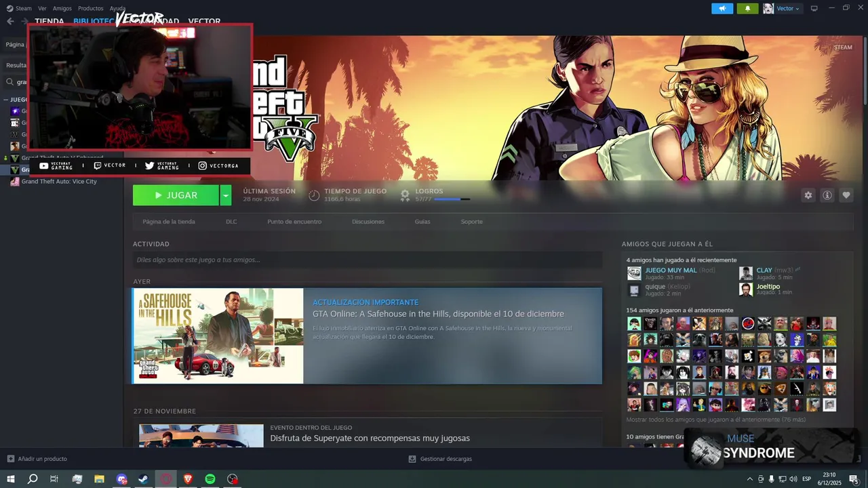Open friend CLAY profile
Screen dimensions: 868x488
pos(764,270)
